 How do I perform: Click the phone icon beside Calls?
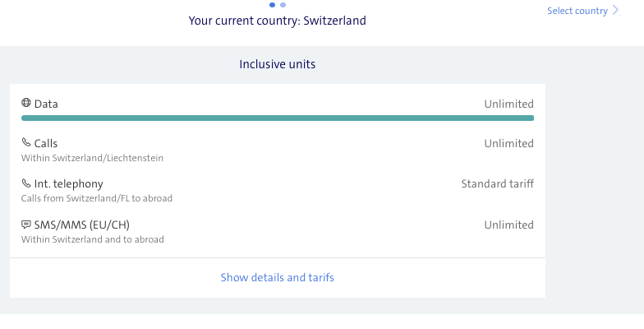[x=26, y=143]
